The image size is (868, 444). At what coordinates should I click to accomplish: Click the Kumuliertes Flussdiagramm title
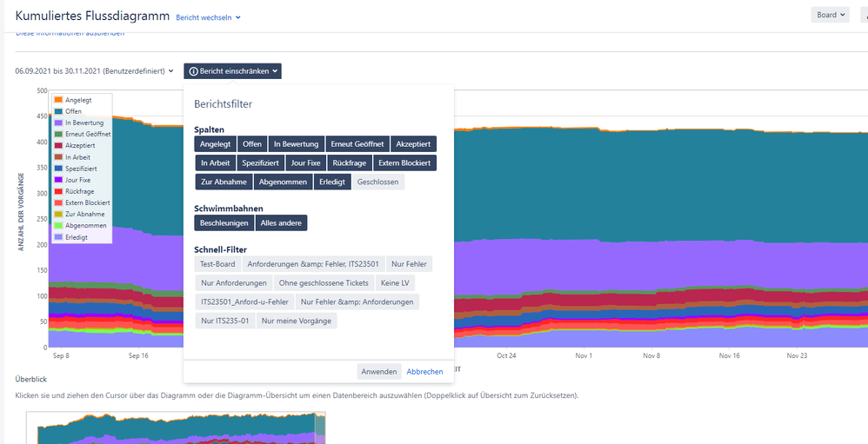(x=92, y=16)
